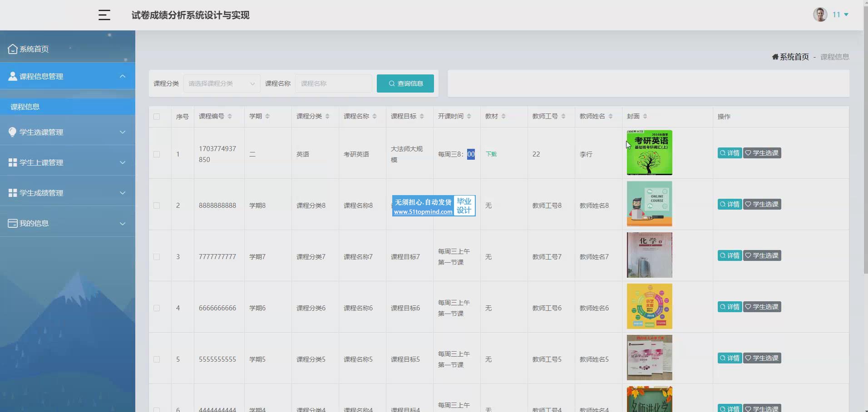The image size is (868, 412).
Task: Click 详情 for the 考研英语 row
Action: [x=730, y=153]
